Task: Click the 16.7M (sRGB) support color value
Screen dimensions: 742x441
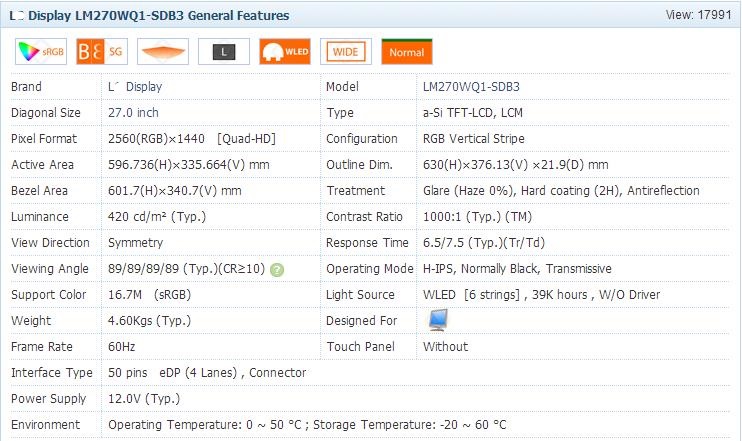Action: pyautogui.click(x=150, y=295)
